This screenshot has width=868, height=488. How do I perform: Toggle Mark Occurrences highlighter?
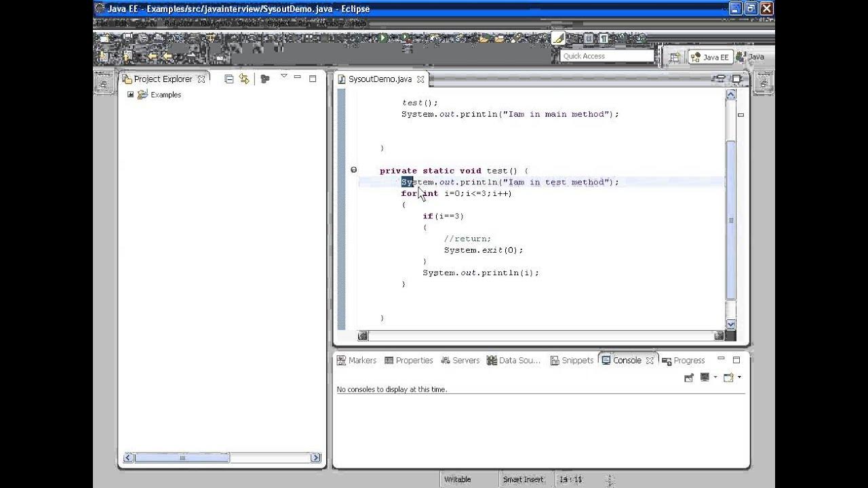(x=557, y=38)
